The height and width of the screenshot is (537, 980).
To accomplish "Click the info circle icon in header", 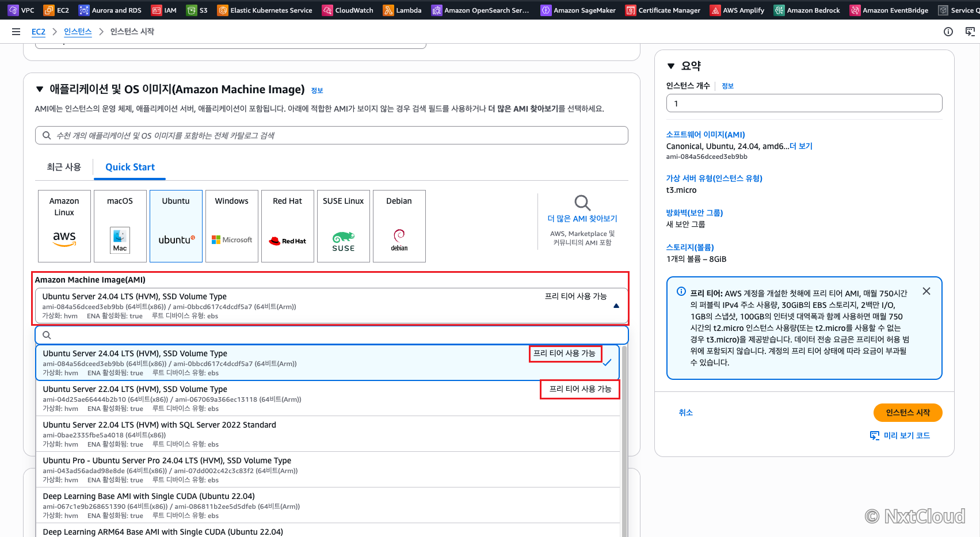I will pyautogui.click(x=948, y=32).
